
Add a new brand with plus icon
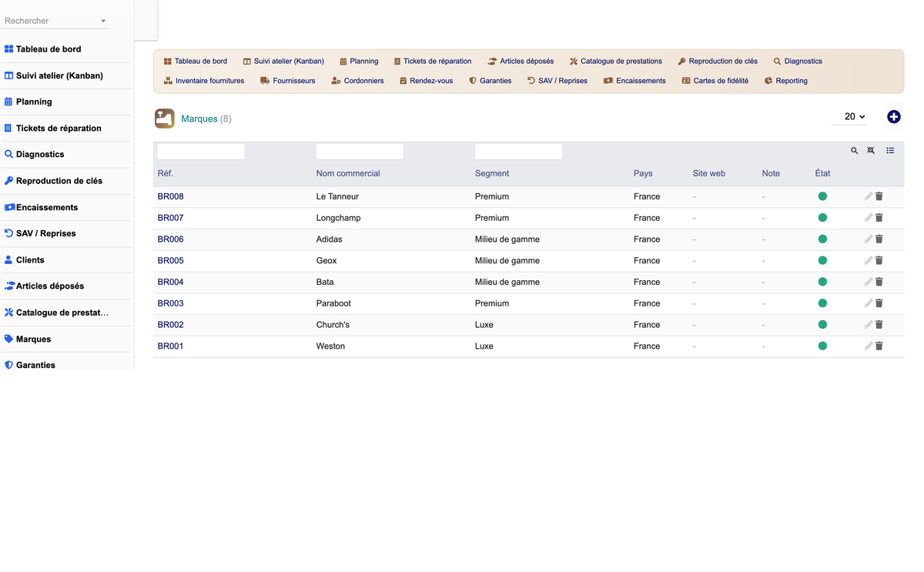click(894, 117)
